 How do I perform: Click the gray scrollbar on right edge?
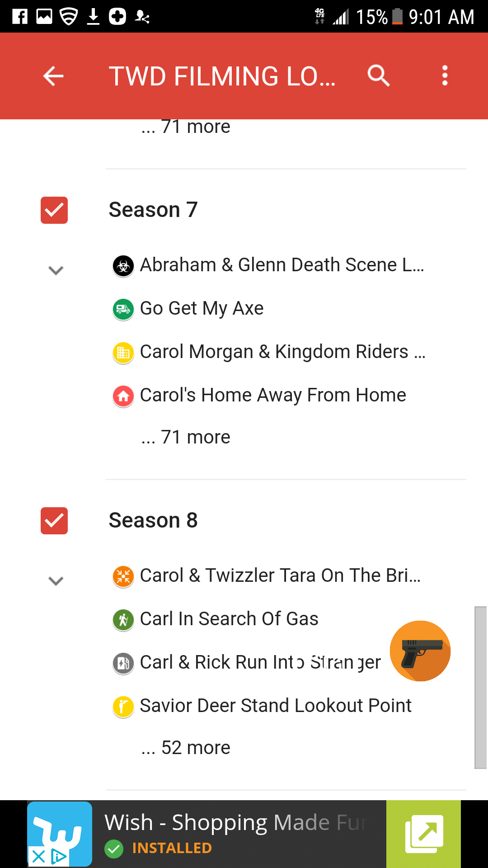point(480,687)
